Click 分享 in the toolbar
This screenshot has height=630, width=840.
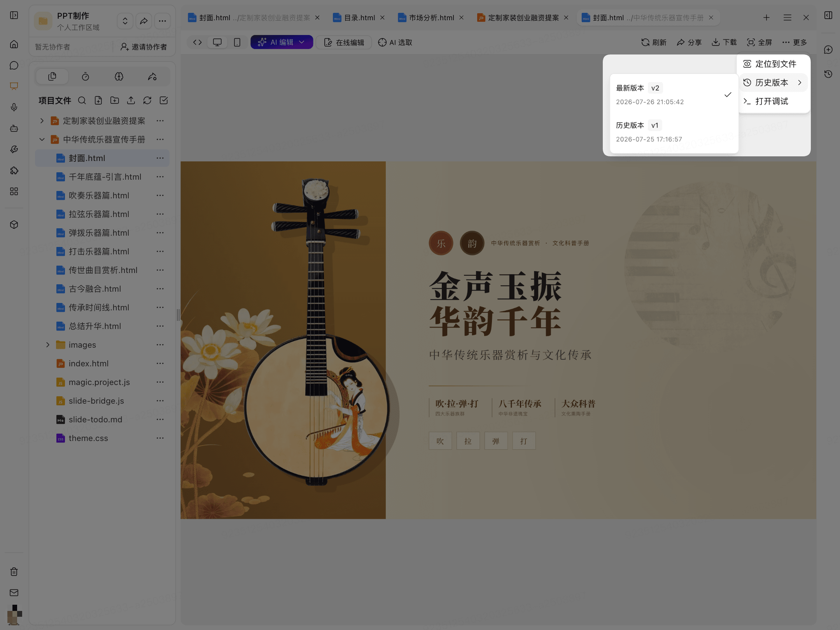tap(689, 42)
